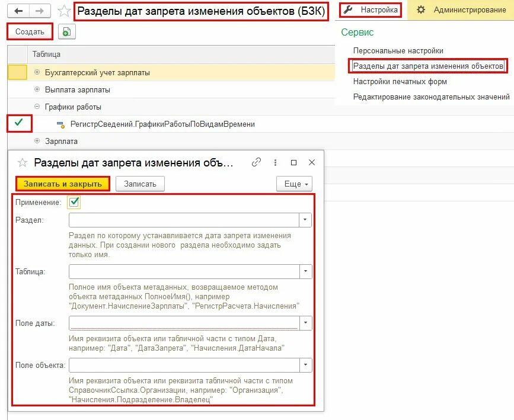Maximize the dialog with square icon
This screenshot has height=420, width=514.
(x=293, y=162)
